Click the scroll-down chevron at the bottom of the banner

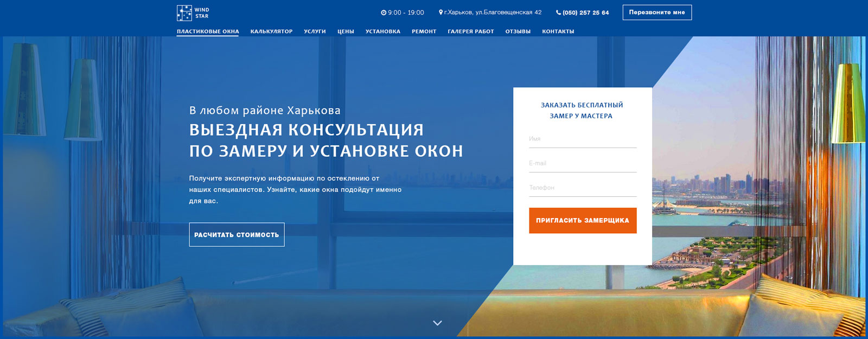437,323
